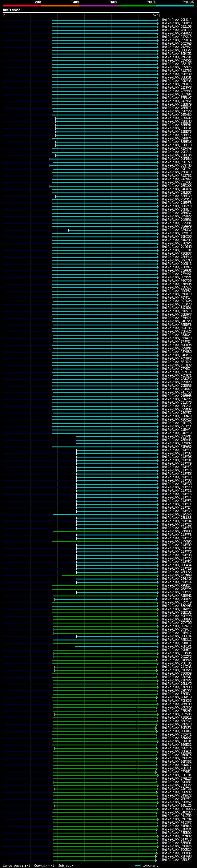Open hit UniRef100_Q9SAJ4
The width and height of the screenshot is (197, 868).
[x=177, y=40]
